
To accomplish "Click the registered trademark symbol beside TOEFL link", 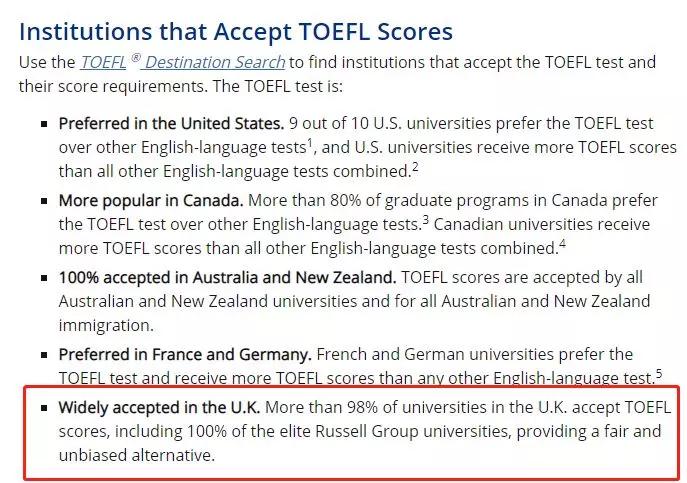I will (x=135, y=57).
